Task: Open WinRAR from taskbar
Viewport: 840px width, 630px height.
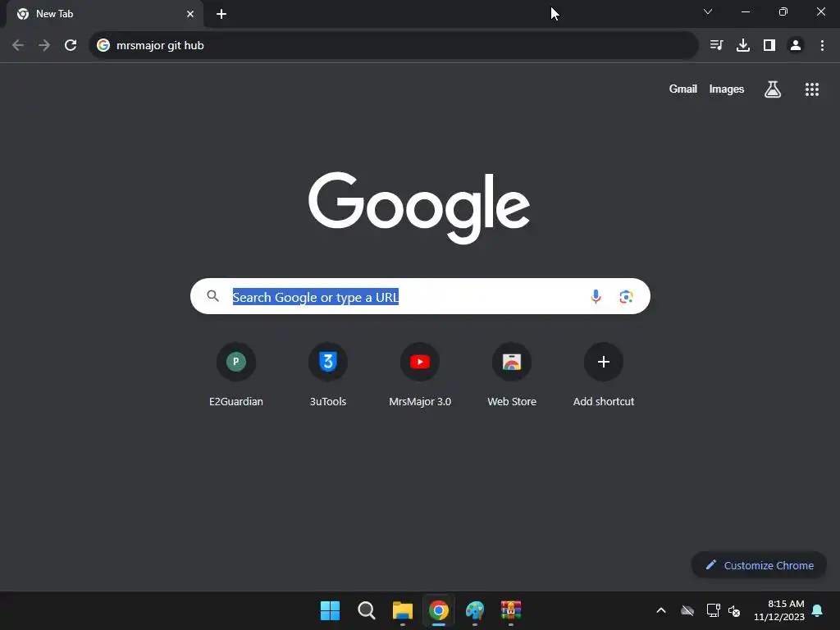Action: coord(510,610)
